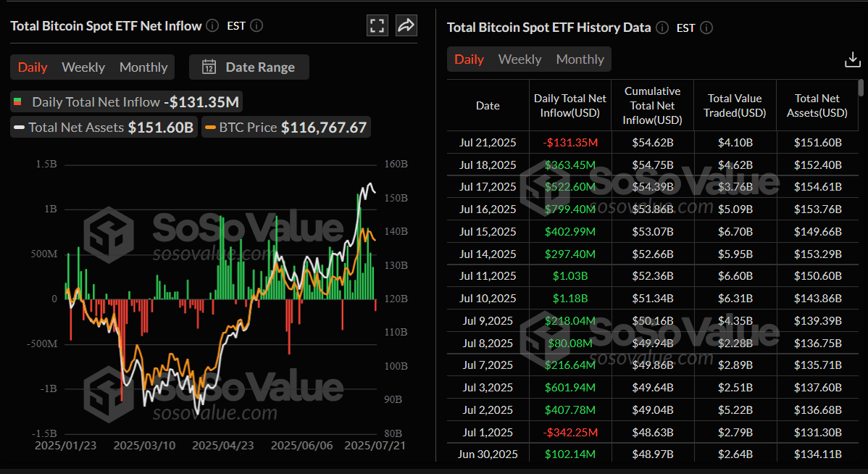Open the Date Range calendar picker
Screen dimensions: 868x474
(x=209, y=67)
